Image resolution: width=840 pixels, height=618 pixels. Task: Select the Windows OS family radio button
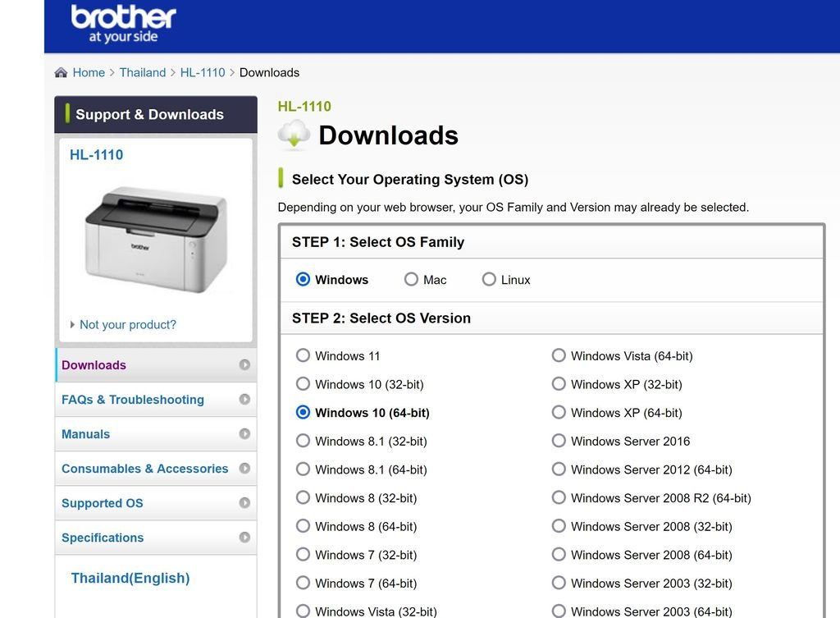point(303,279)
